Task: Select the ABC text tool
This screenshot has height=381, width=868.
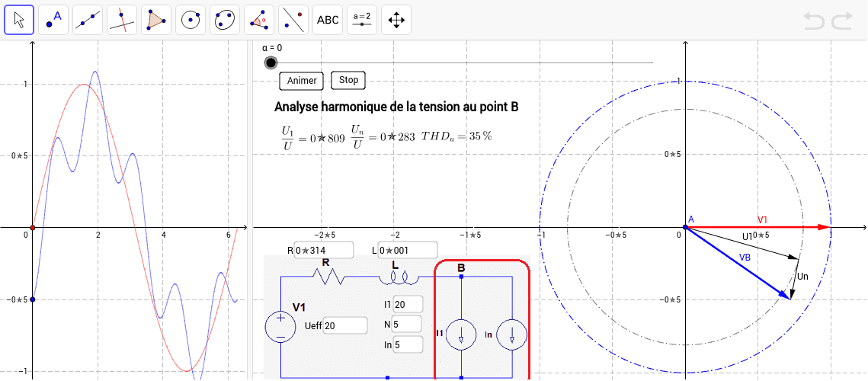Action: point(328,20)
